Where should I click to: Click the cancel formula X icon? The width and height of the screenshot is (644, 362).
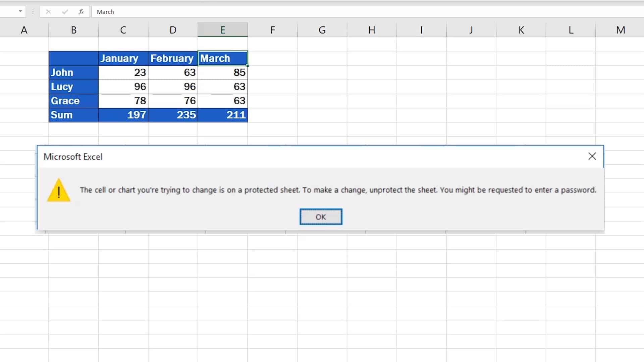(x=48, y=11)
